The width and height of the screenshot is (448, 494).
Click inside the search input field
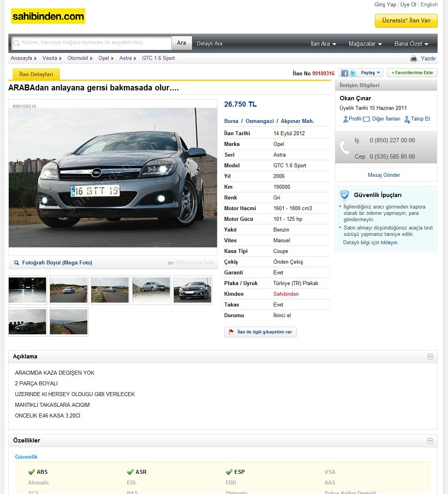click(92, 43)
